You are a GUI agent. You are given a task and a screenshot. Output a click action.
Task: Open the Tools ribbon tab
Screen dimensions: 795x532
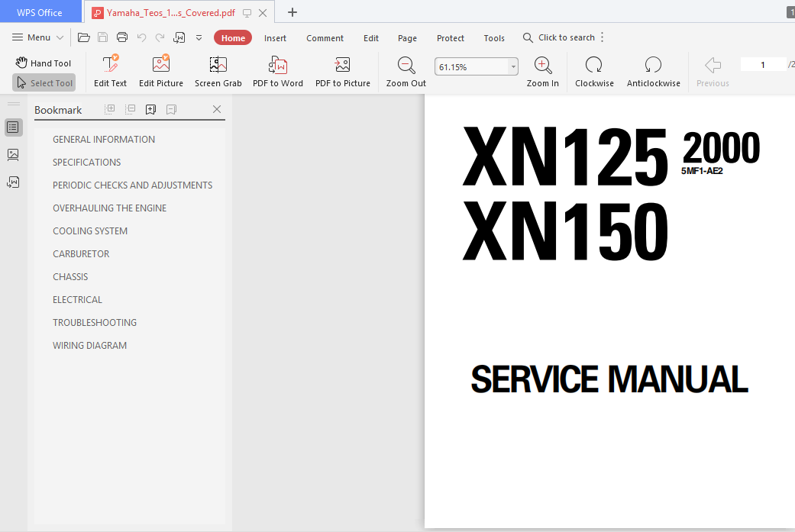pyautogui.click(x=494, y=38)
